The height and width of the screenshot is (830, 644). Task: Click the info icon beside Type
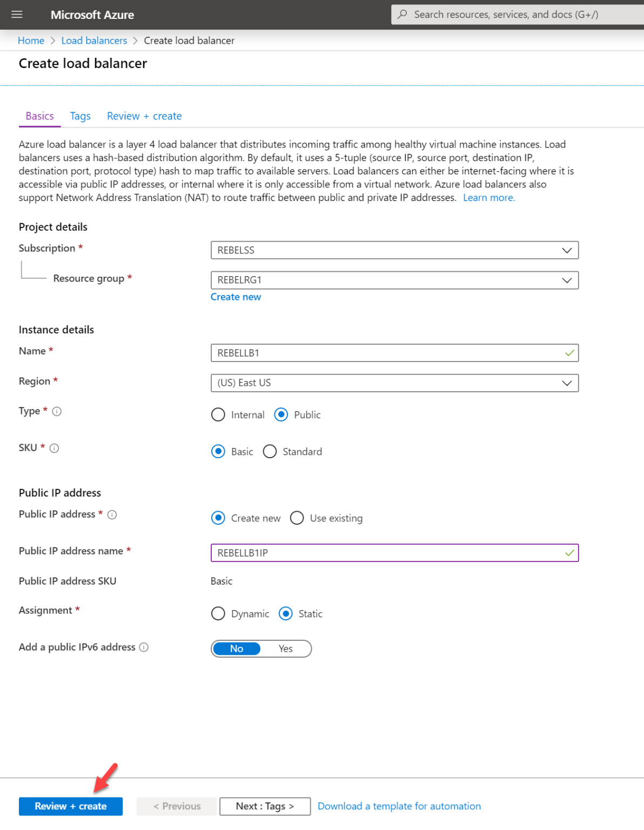[56, 411]
